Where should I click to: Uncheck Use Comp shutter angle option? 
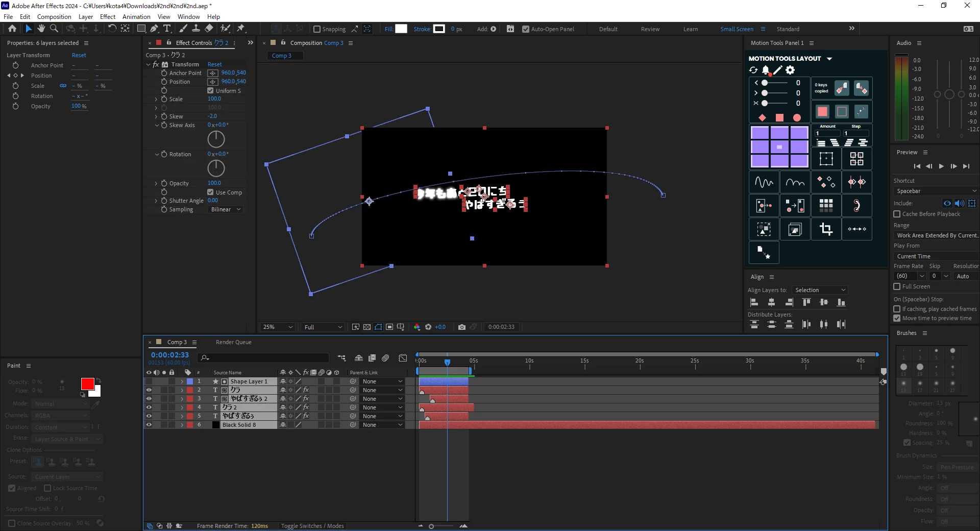[x=210, y=192]
